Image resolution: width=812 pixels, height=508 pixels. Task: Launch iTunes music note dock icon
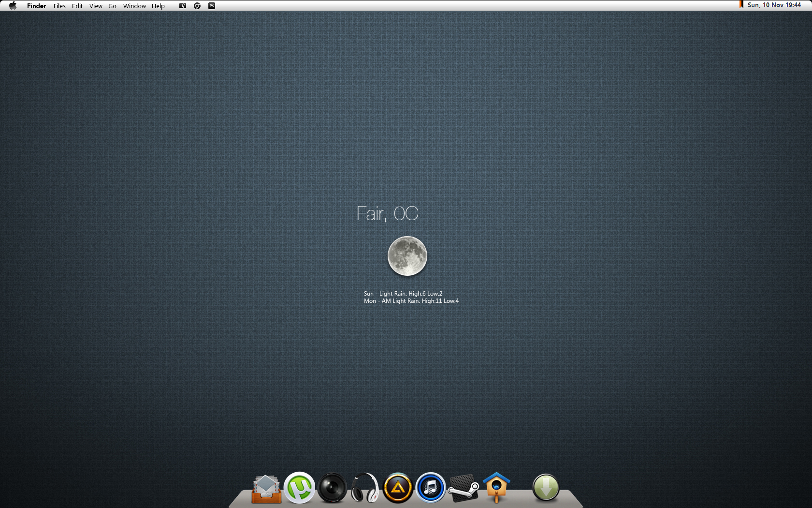(x=431, y=488)
